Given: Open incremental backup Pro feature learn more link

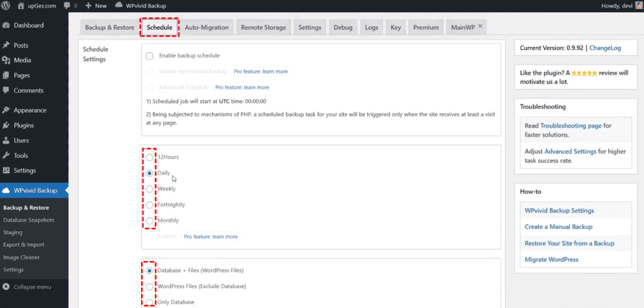Looking at the screenshot, I should (261, 72).
